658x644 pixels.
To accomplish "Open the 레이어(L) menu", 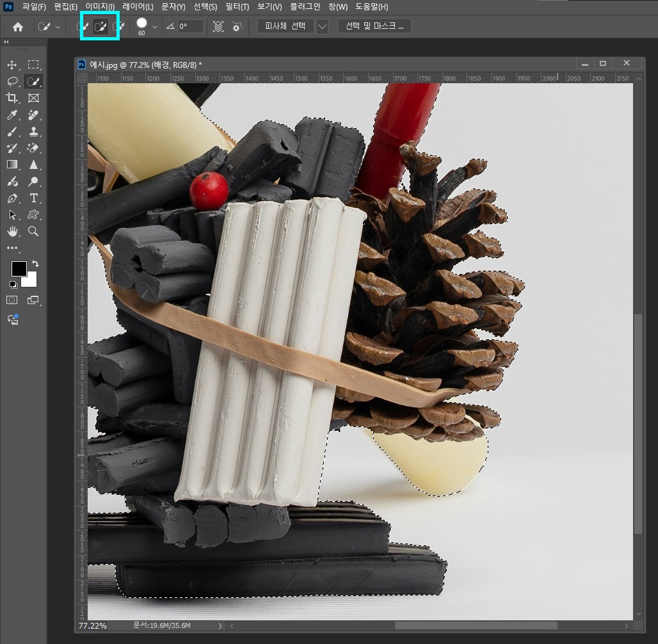I will (138, 6).
